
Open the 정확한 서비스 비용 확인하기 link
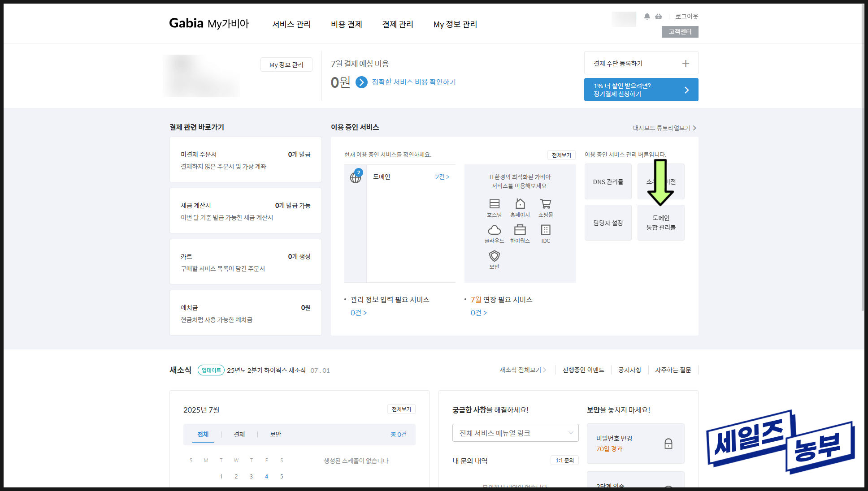coord(413,82)
